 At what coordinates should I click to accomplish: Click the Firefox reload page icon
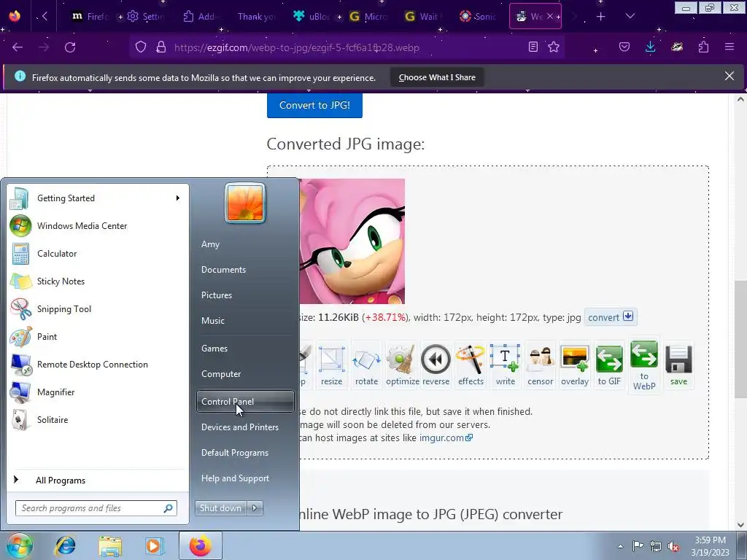pyautogui.click(x=70, y=47)
